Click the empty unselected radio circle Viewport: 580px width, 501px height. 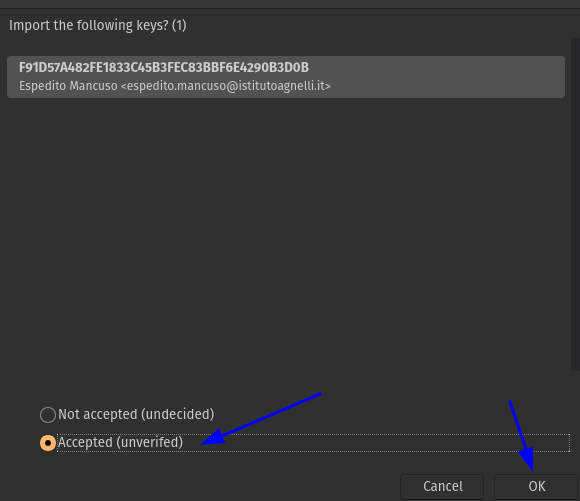point(48,415)
